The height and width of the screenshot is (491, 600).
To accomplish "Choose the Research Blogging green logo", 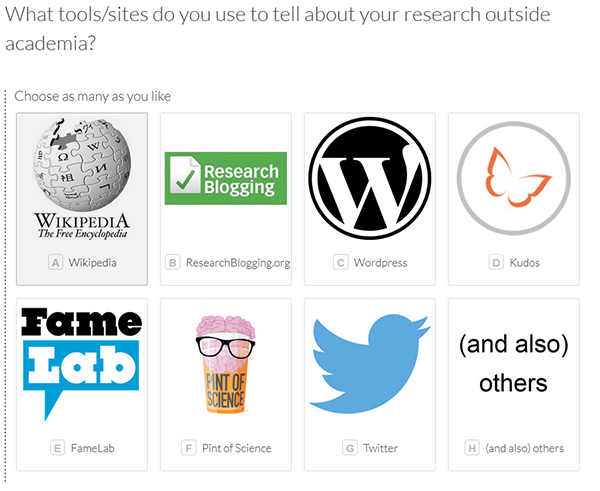I will click(x=226, y=178).
